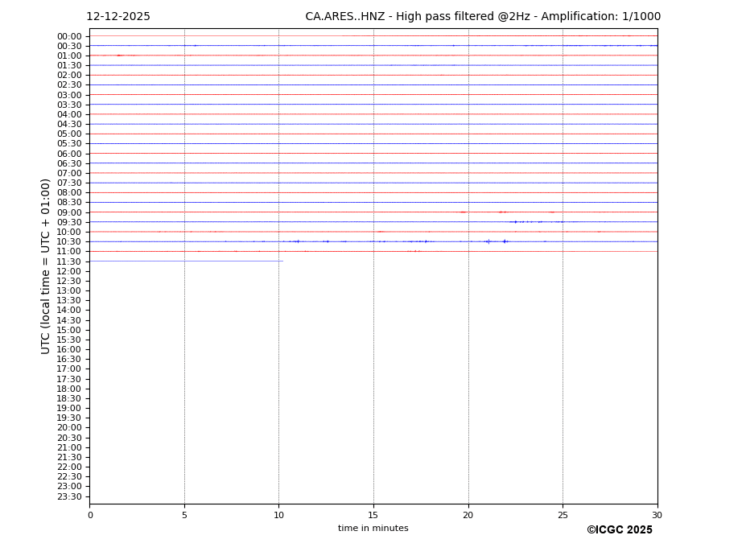Click the 5 tick on the minutes axis
This screenshot has height=560, width=746.
click(184, 515)
